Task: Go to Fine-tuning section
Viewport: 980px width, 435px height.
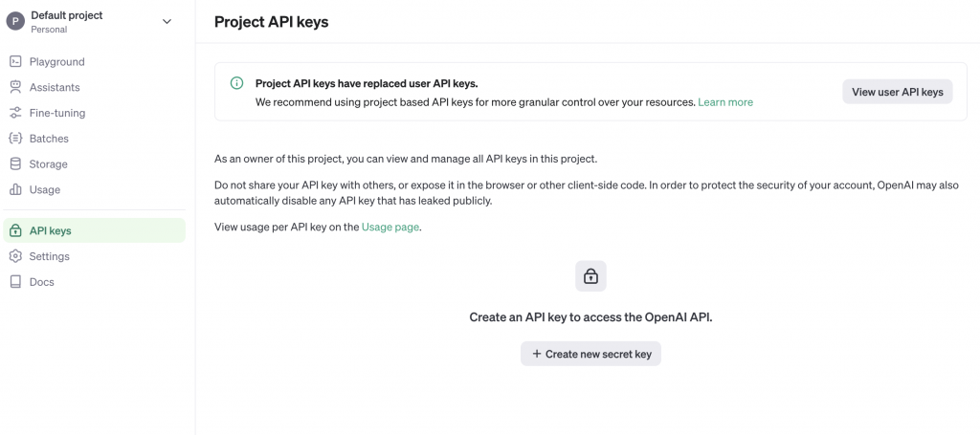Action: pyautogui.click(x=95, y=113)
